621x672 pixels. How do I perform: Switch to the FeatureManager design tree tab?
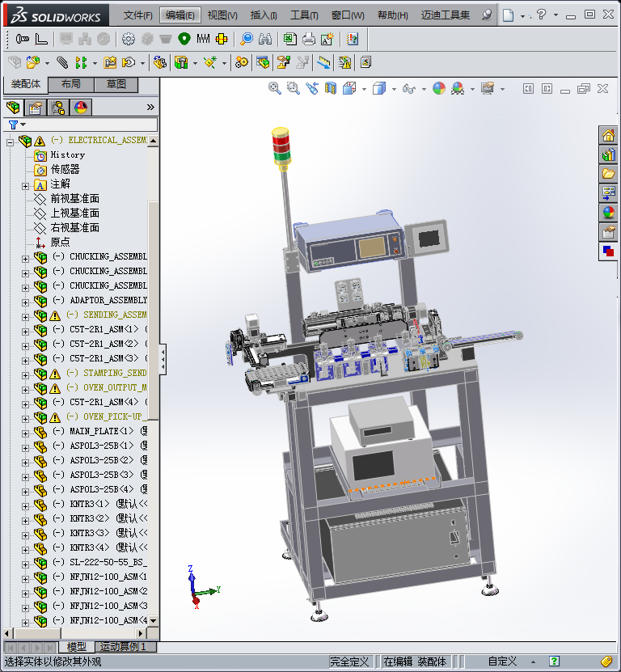(13, 107)
